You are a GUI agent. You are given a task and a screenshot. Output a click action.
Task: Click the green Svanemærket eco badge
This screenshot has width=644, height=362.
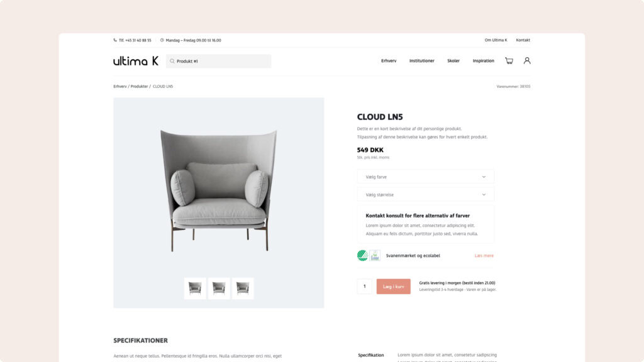tap(362, 255)
